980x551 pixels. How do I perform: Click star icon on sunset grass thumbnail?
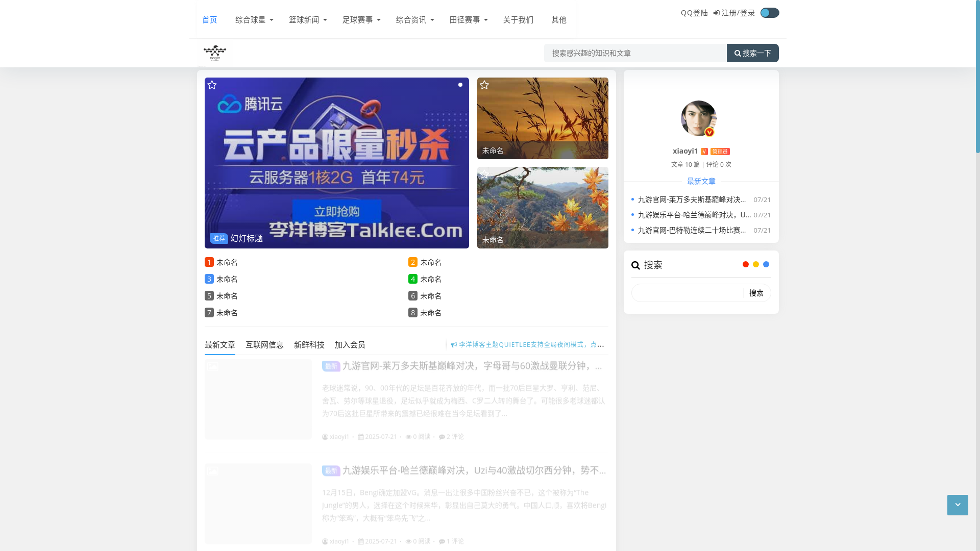point(484,85)
